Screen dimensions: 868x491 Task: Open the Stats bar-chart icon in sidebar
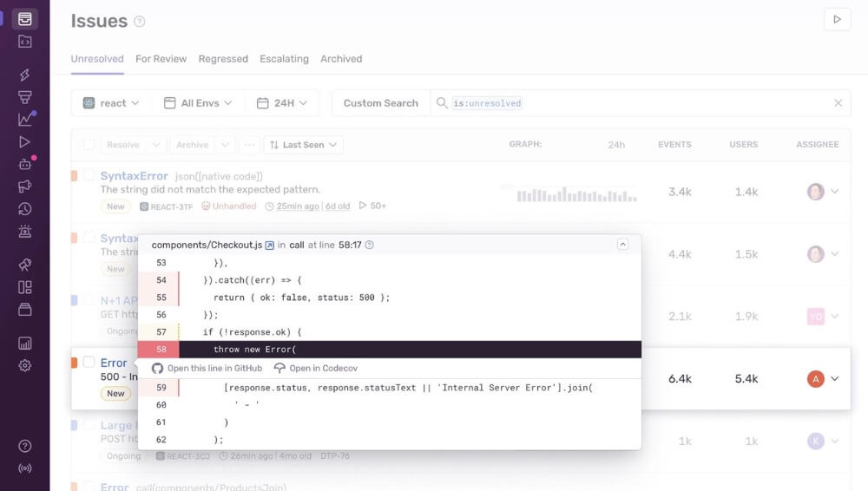click(25, 344)
